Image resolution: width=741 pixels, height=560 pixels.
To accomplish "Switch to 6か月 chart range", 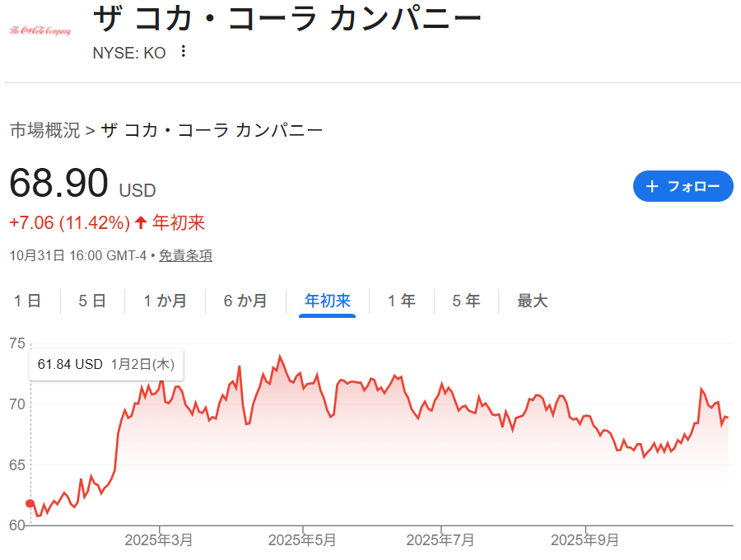I will [x=245, y=301].
